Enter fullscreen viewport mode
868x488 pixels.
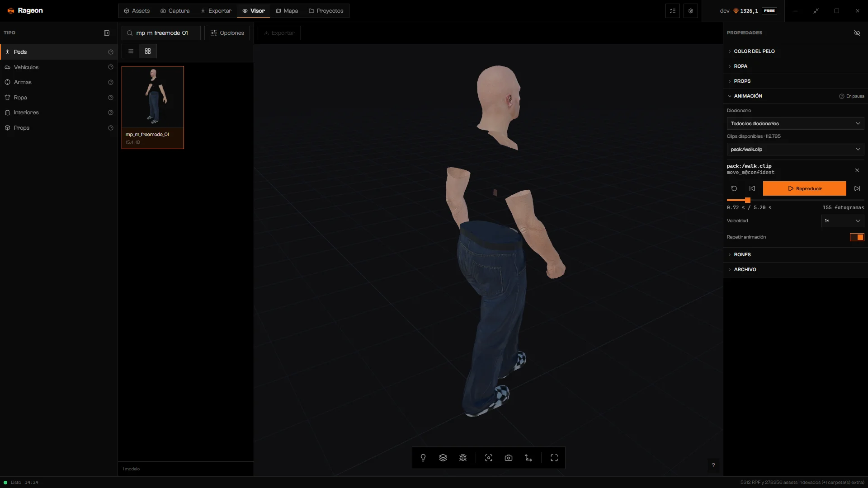(x=554, y=458)
